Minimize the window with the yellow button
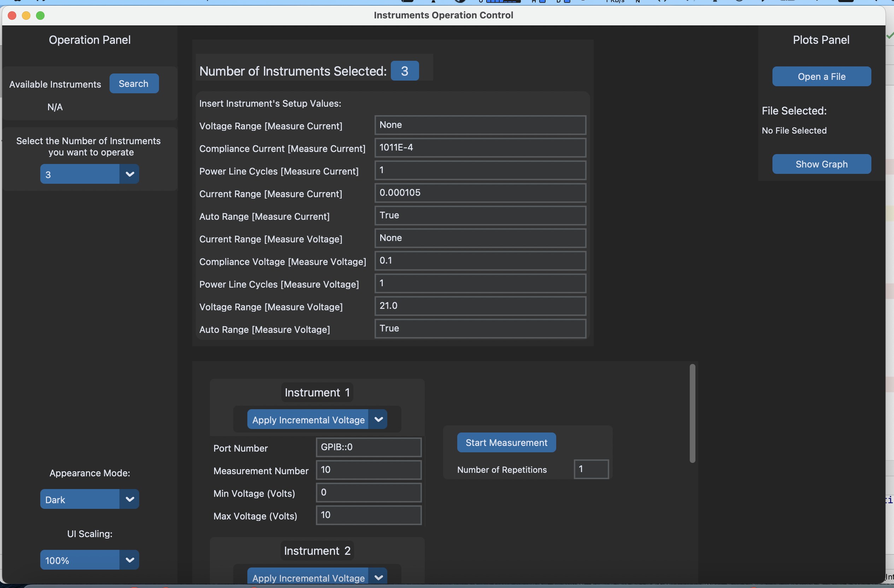This screenshot has height=588, width=894. [26, 16]
